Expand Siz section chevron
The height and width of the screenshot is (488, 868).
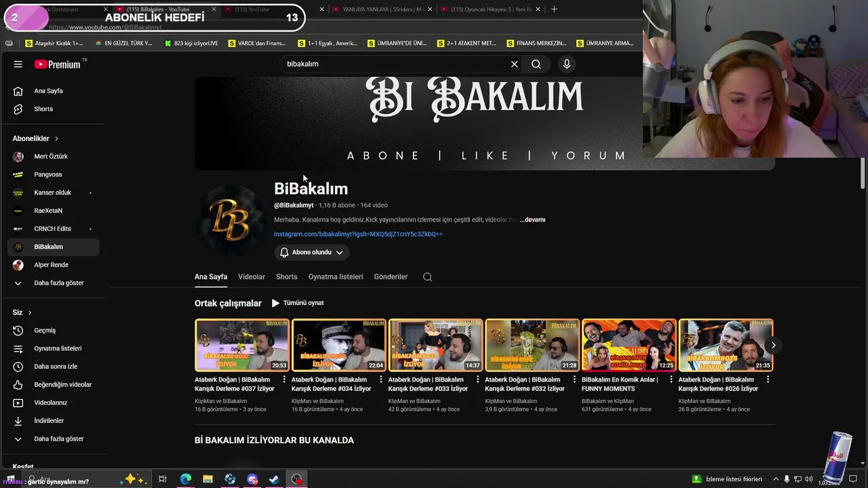pyautogui.click(x=30, y=312)
